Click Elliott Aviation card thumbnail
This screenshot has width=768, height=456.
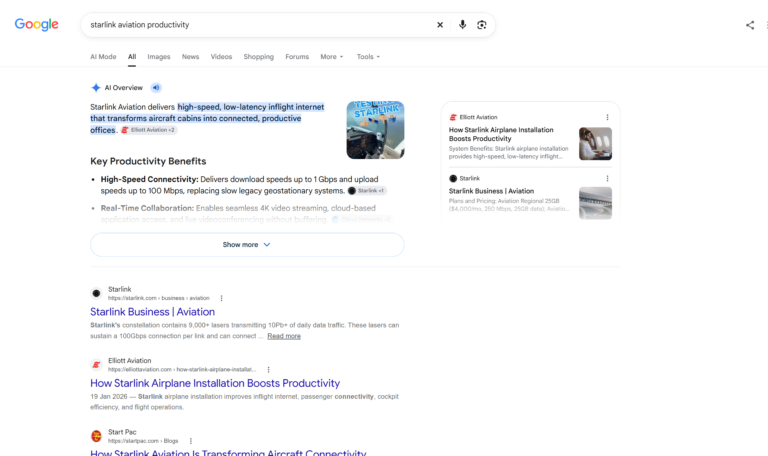[595, 144]
